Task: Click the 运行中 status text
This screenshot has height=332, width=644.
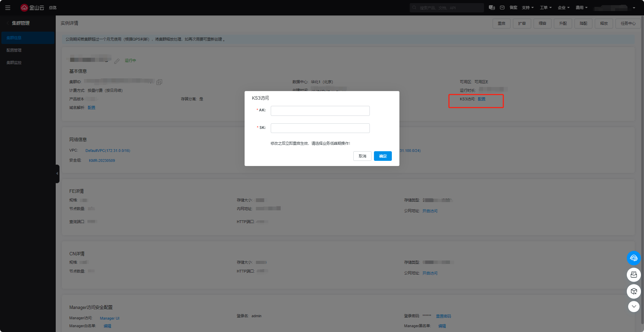Action: pyautogui.click(x=130, y=60)
